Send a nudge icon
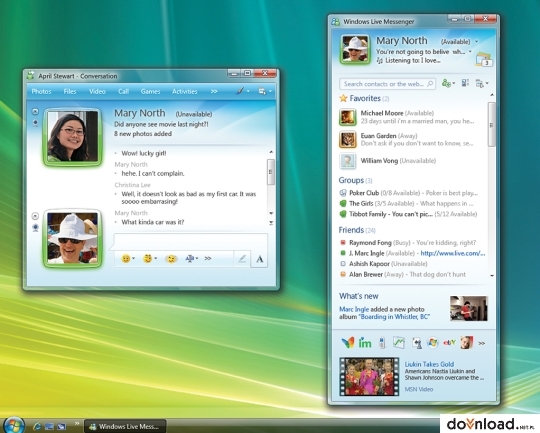This screenshot has height=433, width=540. [171, 259]
